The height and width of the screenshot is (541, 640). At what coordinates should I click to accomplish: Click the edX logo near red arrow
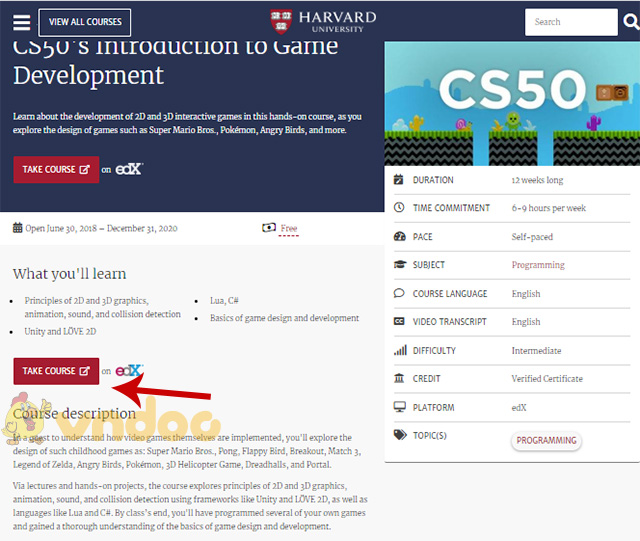tap(129, 371)
